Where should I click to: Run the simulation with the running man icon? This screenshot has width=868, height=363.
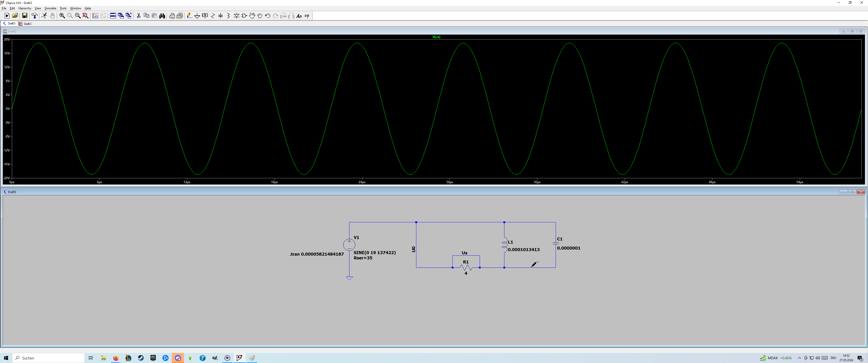click(x=44, y=16)
